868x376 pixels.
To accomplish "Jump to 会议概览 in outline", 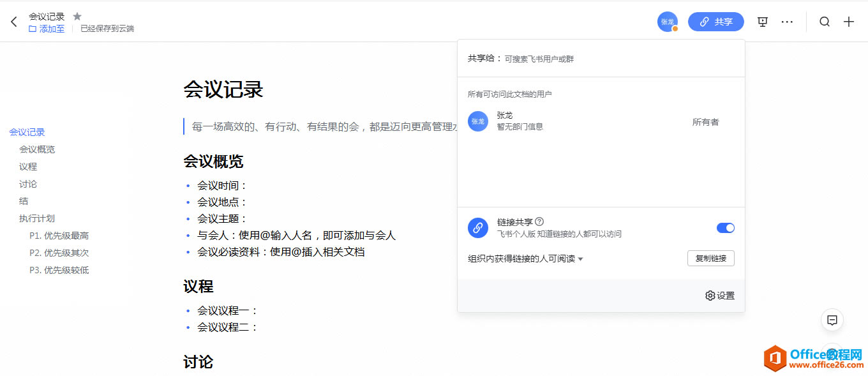I will coord(37,149).
